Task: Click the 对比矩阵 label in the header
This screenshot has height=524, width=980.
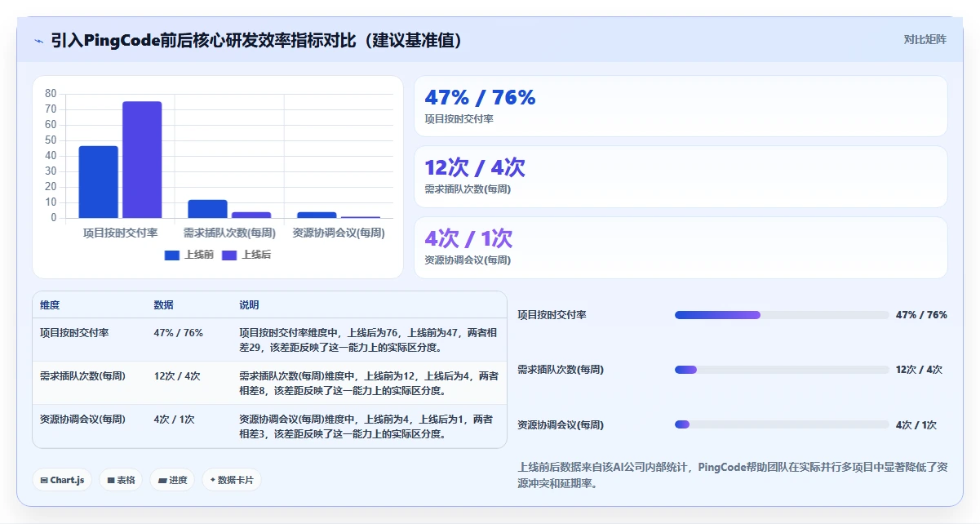Action: tap(925, 39)
